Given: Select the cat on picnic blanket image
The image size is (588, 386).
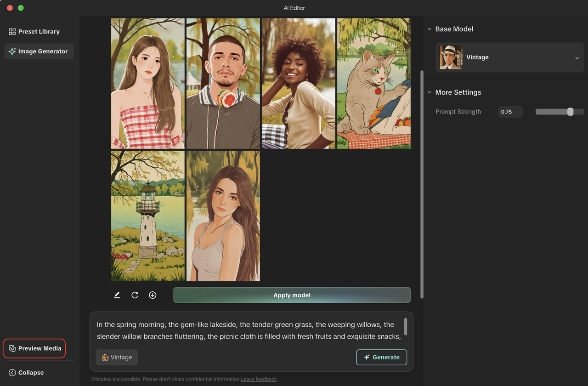Looking at the screenshot, I should point(373,84).
